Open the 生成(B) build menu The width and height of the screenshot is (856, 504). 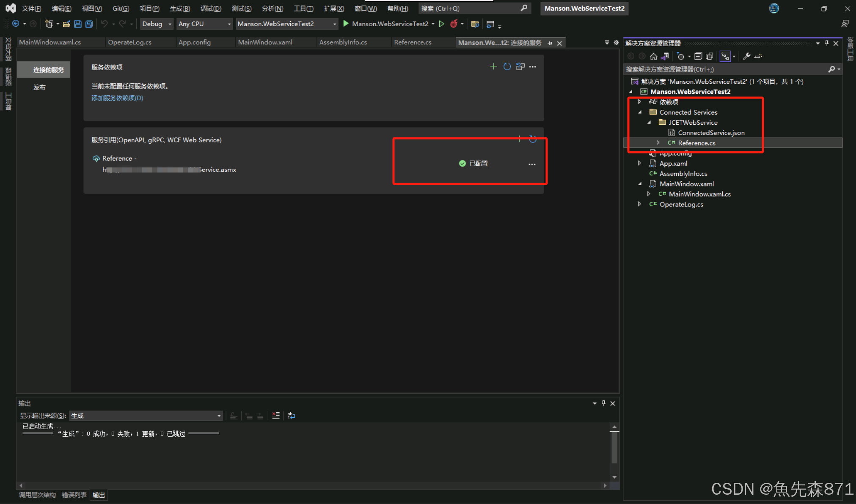tap(180, 8)
